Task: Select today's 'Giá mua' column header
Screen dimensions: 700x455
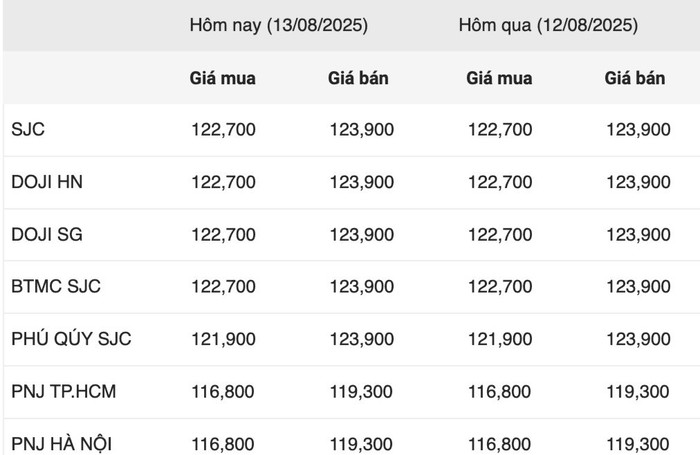Action: [x=222, y=78]
